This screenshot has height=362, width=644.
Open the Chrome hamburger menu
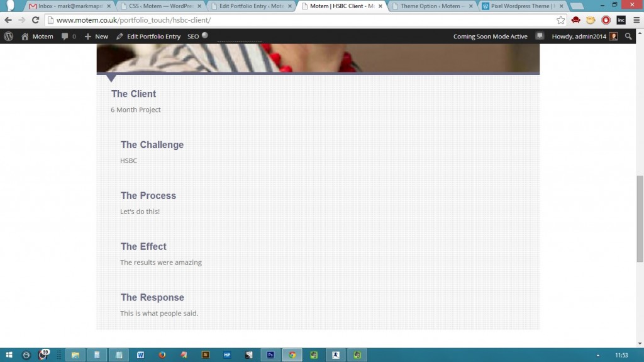636,20
